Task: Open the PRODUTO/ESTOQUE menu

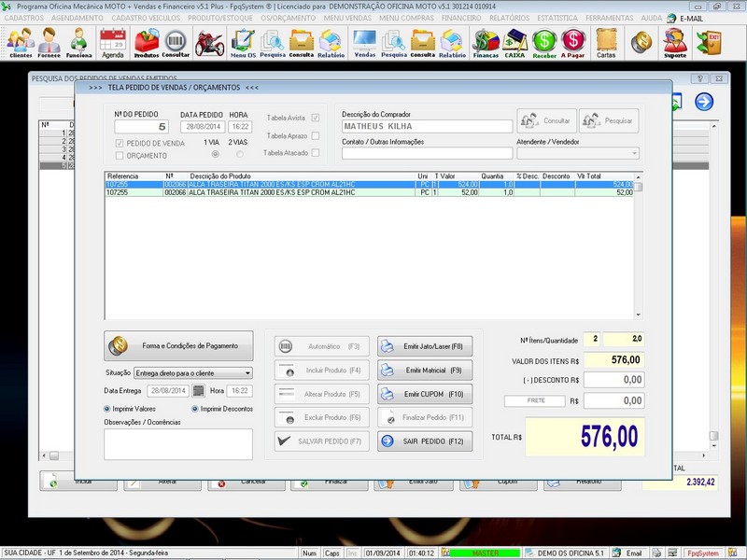Action: 220,18
